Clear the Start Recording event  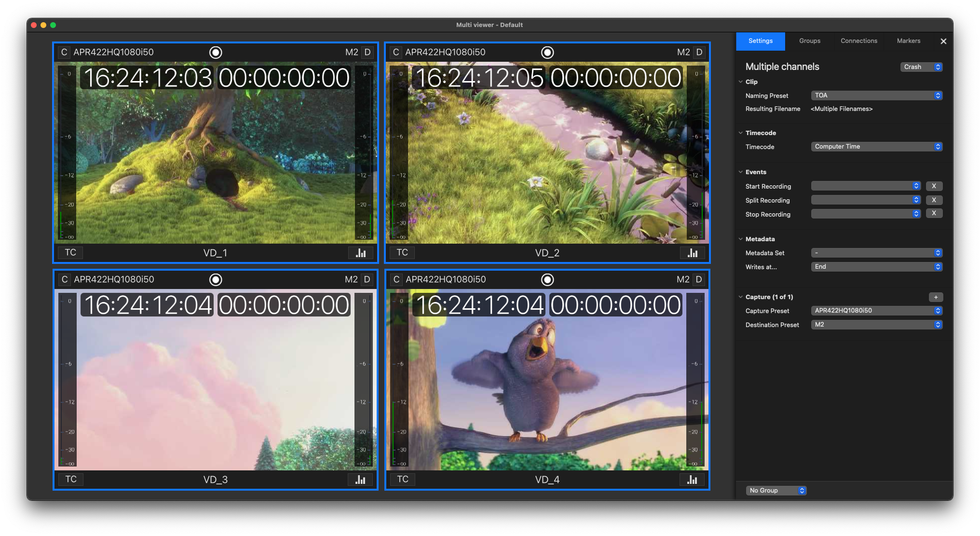(934, 186)
